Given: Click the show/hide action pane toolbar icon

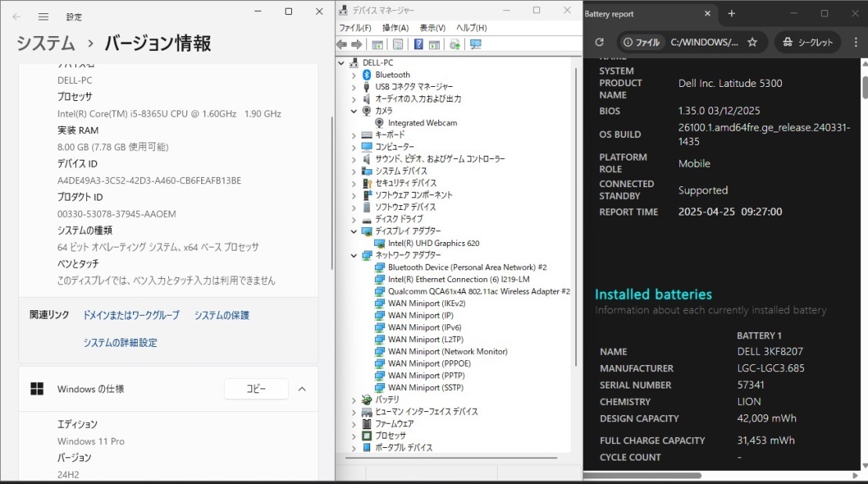Looking at the screenshot, I should pyautogui.click(x=434, y=45).
